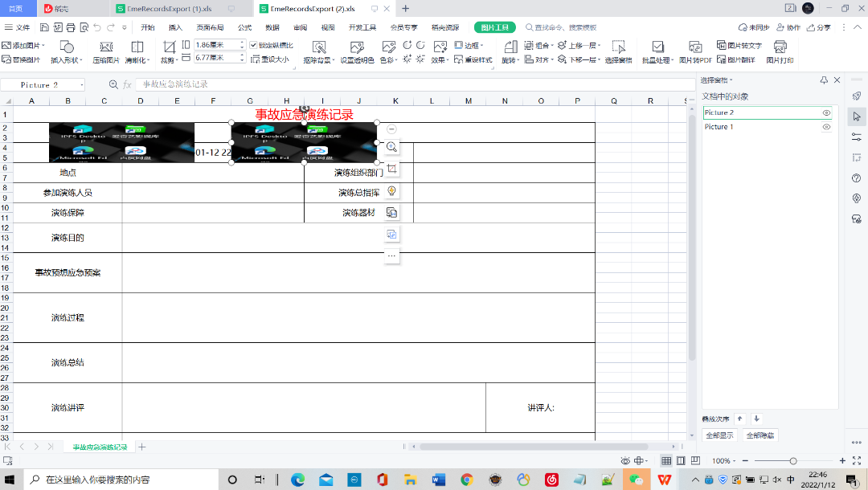Click the floating crop icon beside picture
The image size is (868, 490).
click(391, 169)
